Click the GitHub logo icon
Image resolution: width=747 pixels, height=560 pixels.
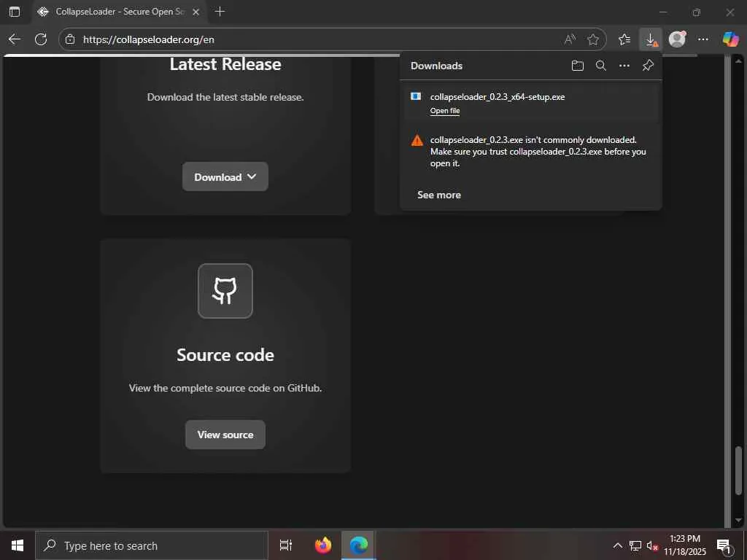(x=225, y=291)
